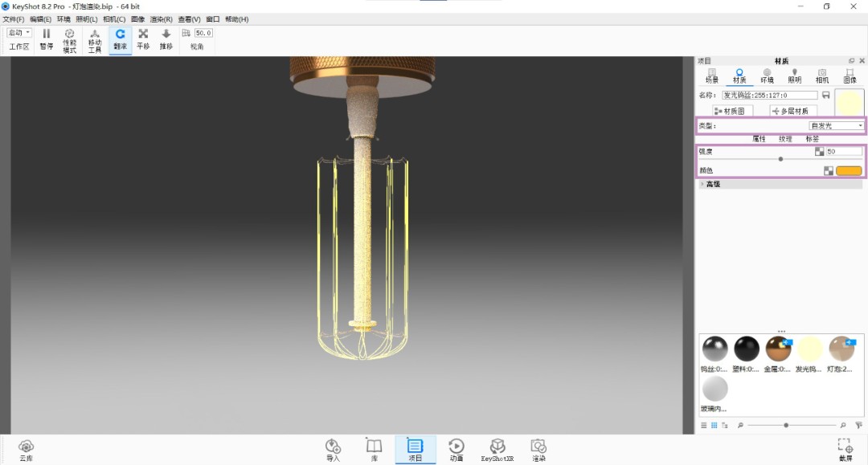
Task: Open the KeyShotXR wizard
Action: pos(497,449)
